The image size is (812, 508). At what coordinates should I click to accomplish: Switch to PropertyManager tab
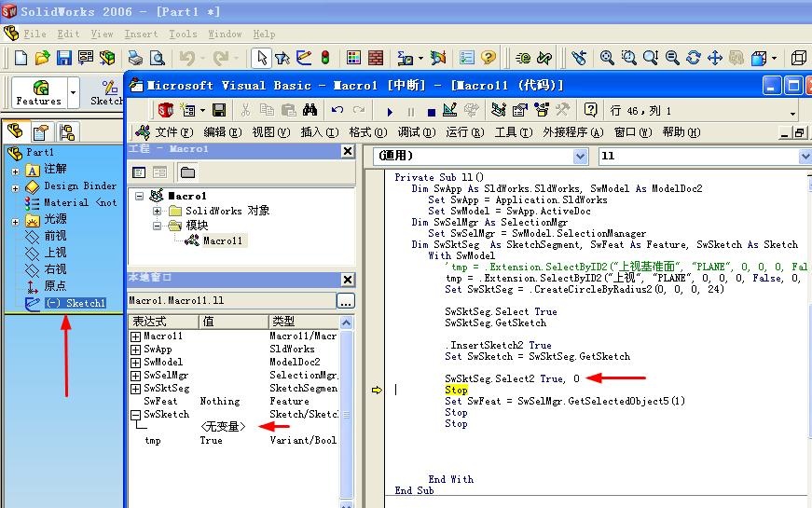40,132
